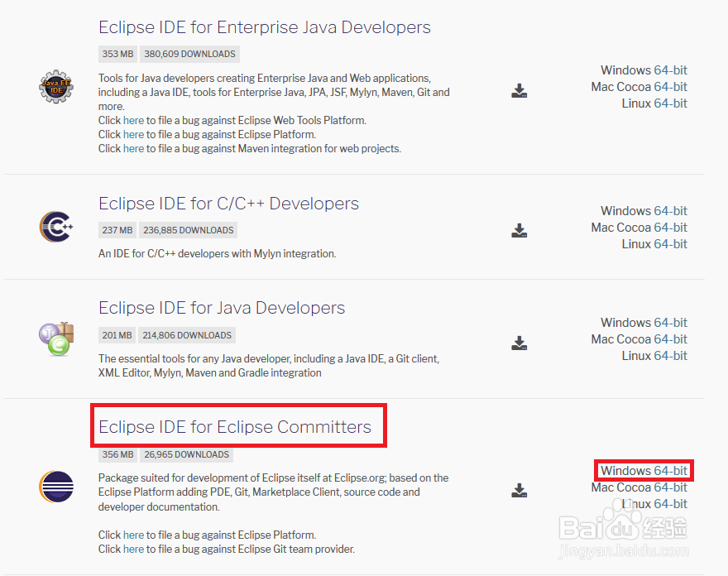Select the '353 MB' size badge

118,54
